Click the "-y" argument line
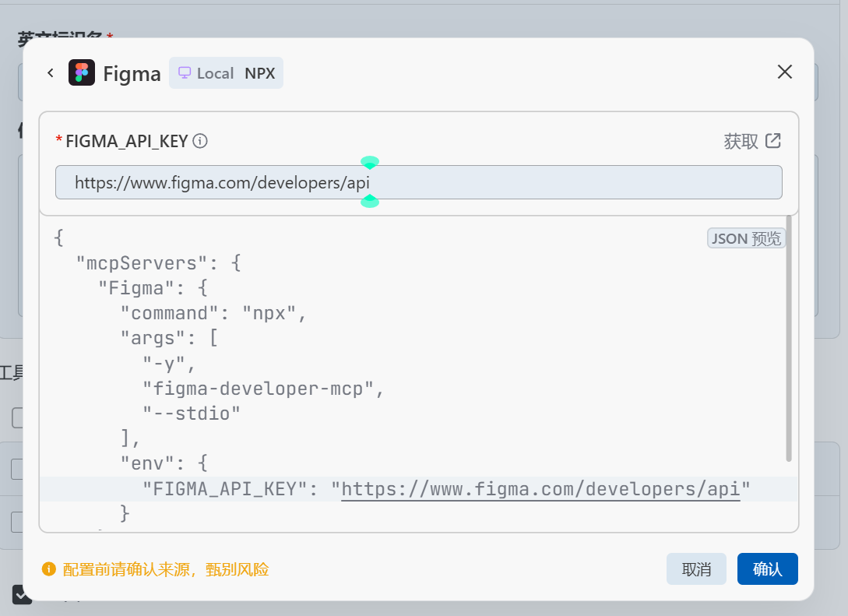Image resolution: width=848 pixels, height=616 pixels. pos(168,364)
